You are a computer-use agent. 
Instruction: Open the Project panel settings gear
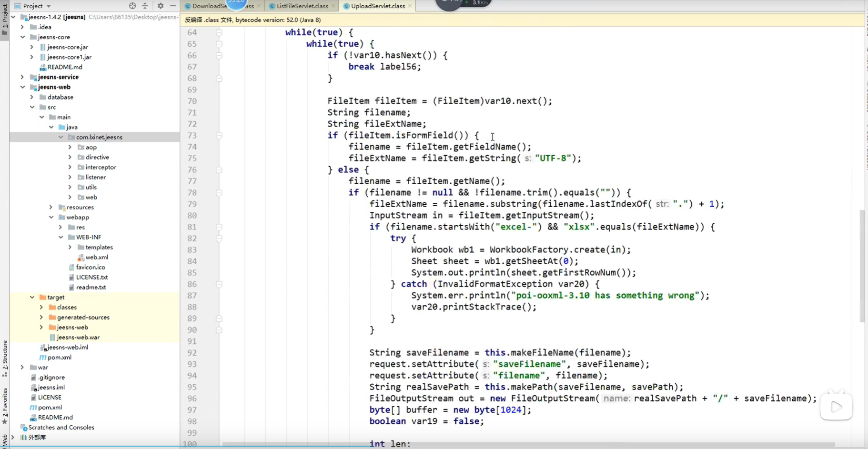click(x=161, y=6)
